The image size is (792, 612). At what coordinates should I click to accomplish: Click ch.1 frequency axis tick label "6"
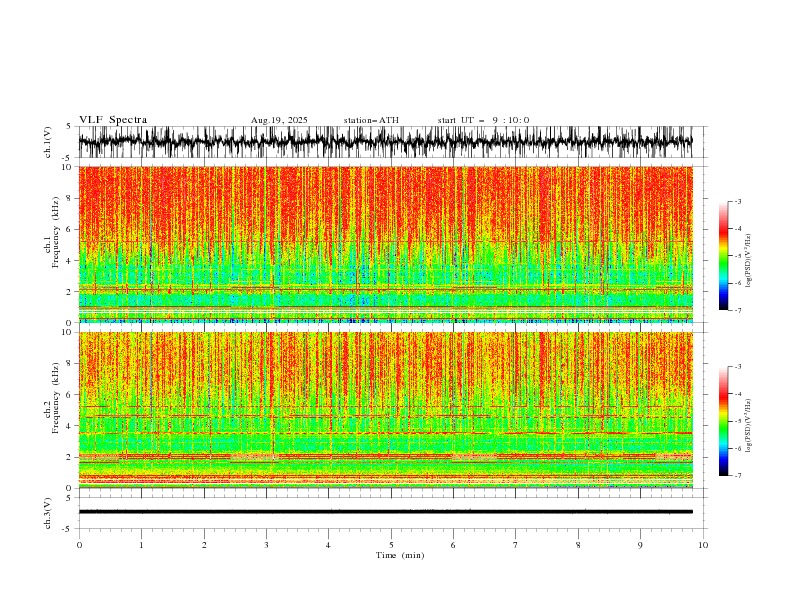point(70,229)
